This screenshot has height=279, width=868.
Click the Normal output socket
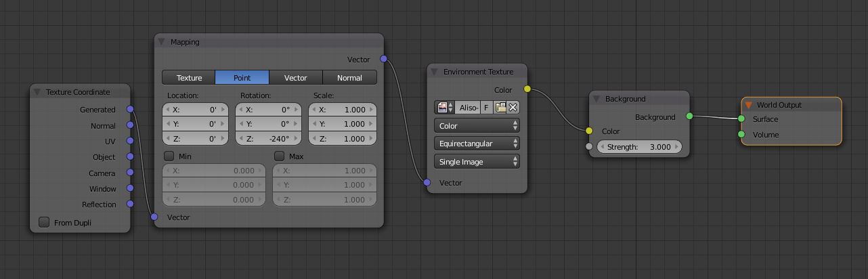[130, 125]
